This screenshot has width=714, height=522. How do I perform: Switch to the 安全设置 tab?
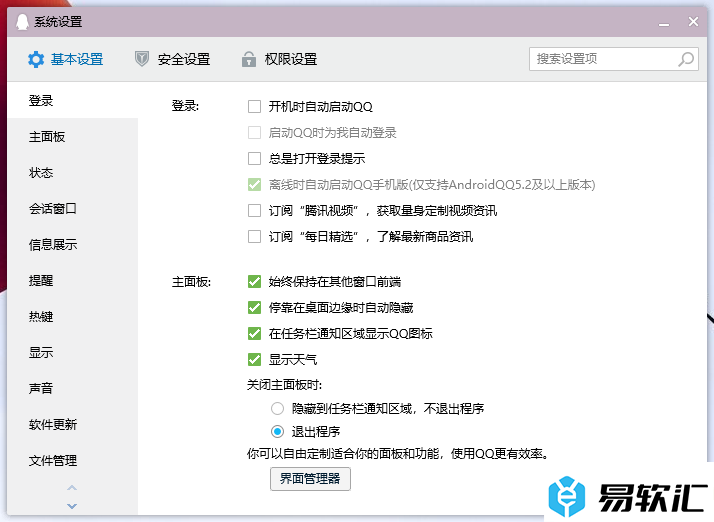click(x=173, y=59)
